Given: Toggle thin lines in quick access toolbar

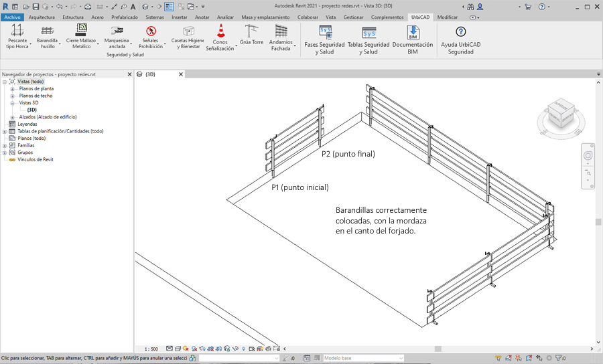Looking at the screenshot, I should coord(168,7).
